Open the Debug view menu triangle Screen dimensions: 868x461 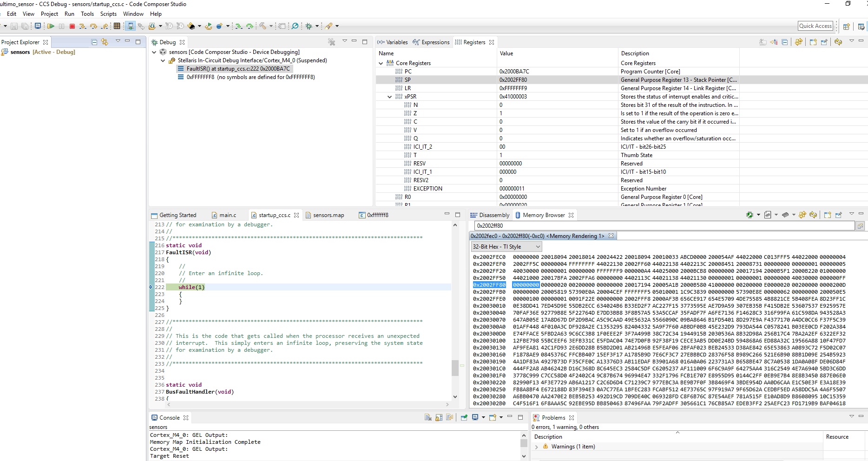point(344,41)
